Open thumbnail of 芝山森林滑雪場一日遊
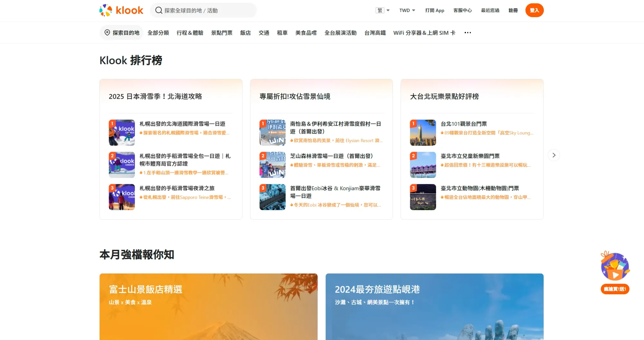The image size is (644, 340). pyautogui.click(x=272, y=165)
